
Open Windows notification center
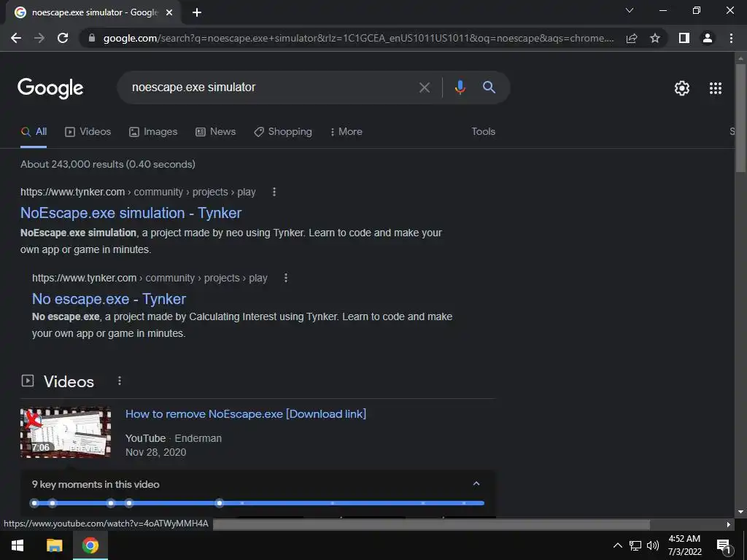coord(724,546)
